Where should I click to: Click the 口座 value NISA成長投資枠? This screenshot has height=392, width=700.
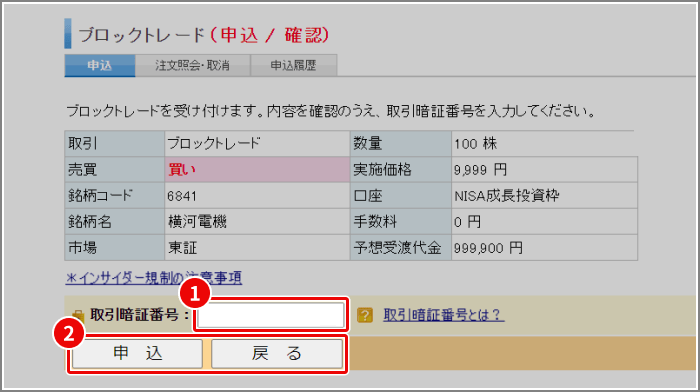(x=507, y=196)
